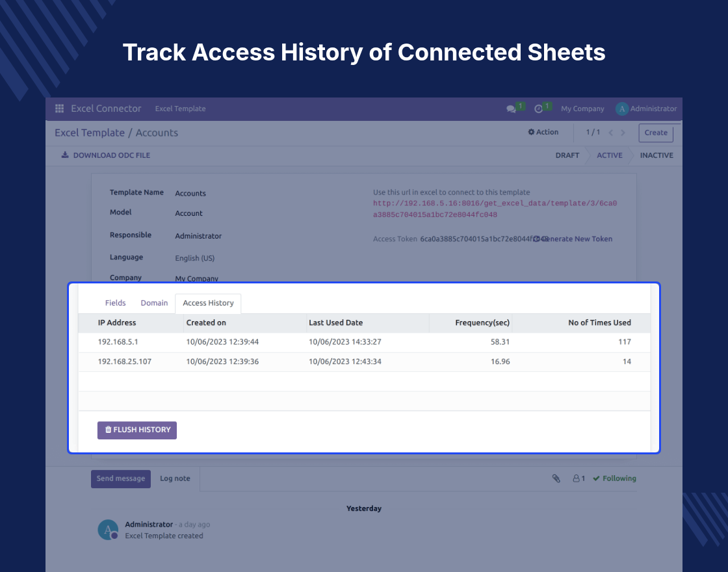Click the Excel Connector app title
This screenshot has width=728, height=572.
point(106,109)
